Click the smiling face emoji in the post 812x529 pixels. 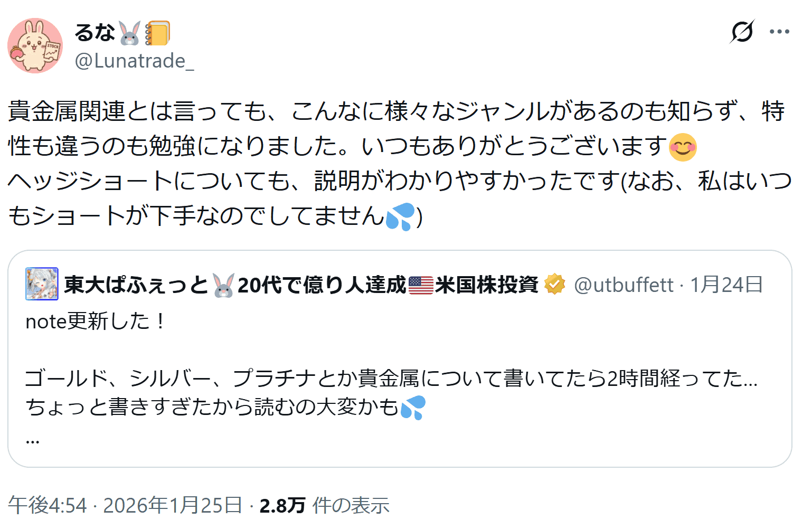click(x=682, y=147)
